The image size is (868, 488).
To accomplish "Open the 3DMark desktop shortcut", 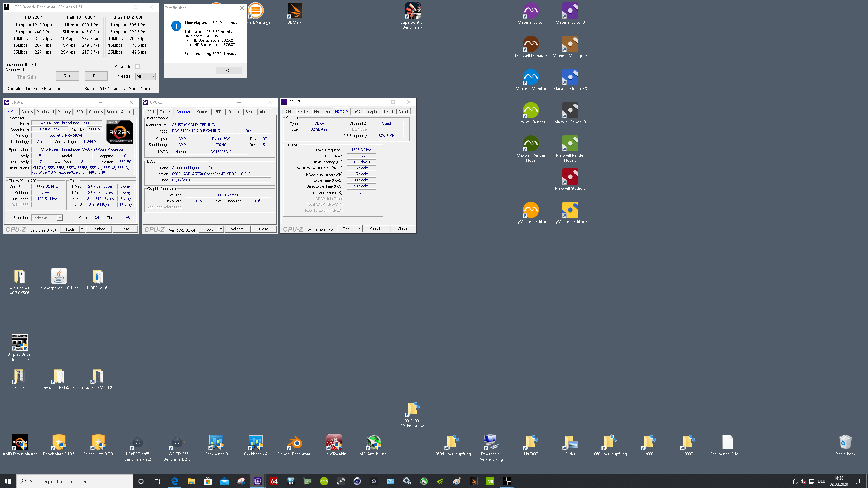I will (x=295, y=14).
